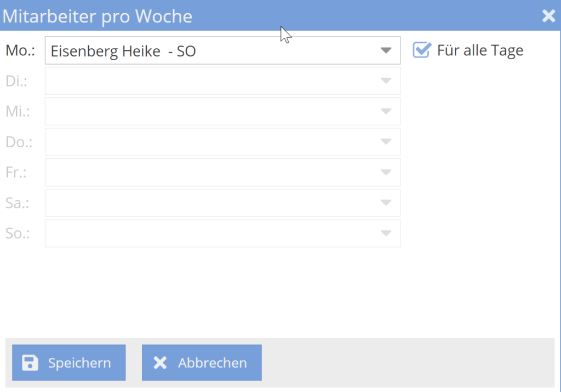This screenshot has width=561, height=392.
Task: Click the save disk icon inside Speichern
Action: (31, 362)
